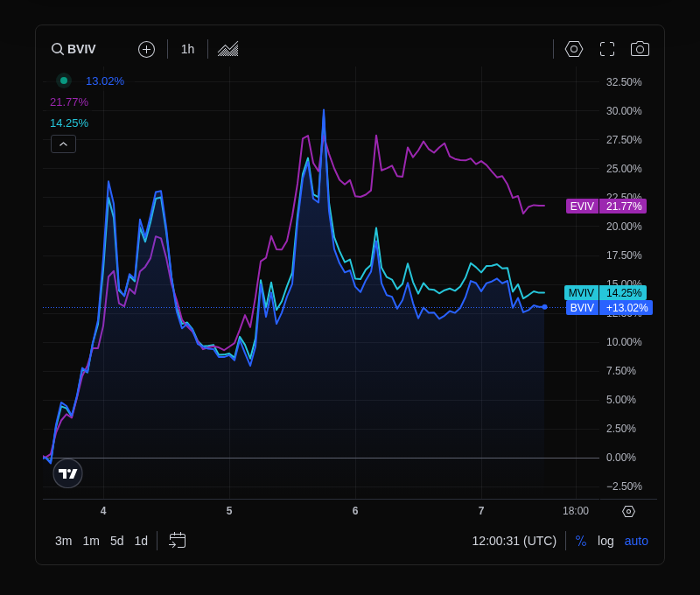700x595 pixels.
Task: Click the 0.00% price axis label
Action: click(x=621, y=458)
